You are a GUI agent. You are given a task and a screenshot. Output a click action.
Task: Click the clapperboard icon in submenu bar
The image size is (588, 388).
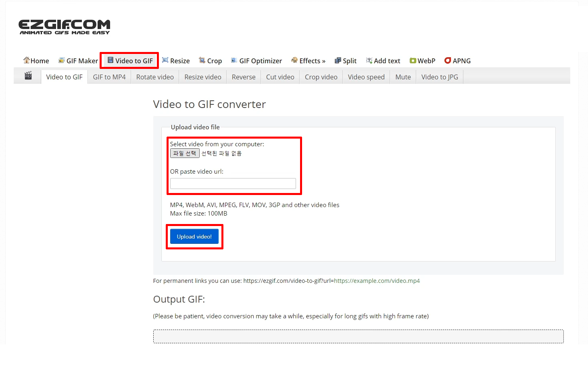pyautogui.click(x=28, y=75)
